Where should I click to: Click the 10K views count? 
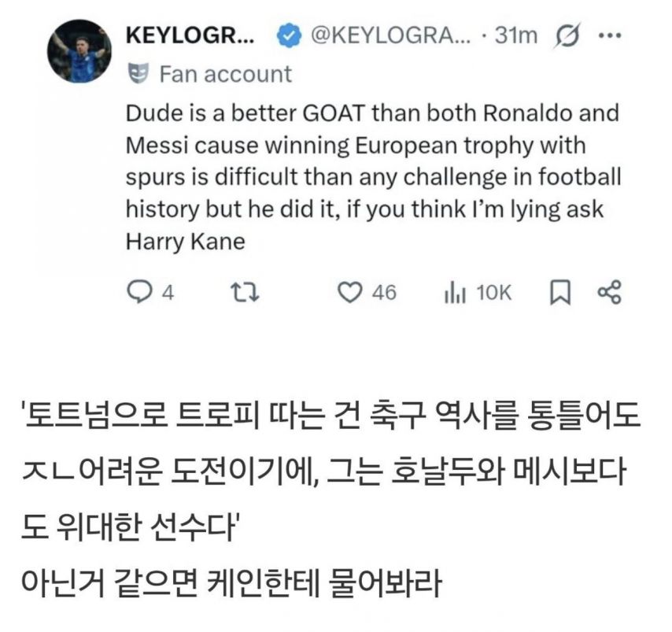(494, 294)
